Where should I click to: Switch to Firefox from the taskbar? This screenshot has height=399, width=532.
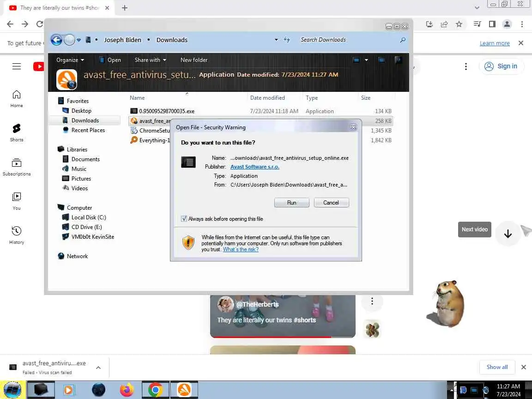tap(127, 390)
